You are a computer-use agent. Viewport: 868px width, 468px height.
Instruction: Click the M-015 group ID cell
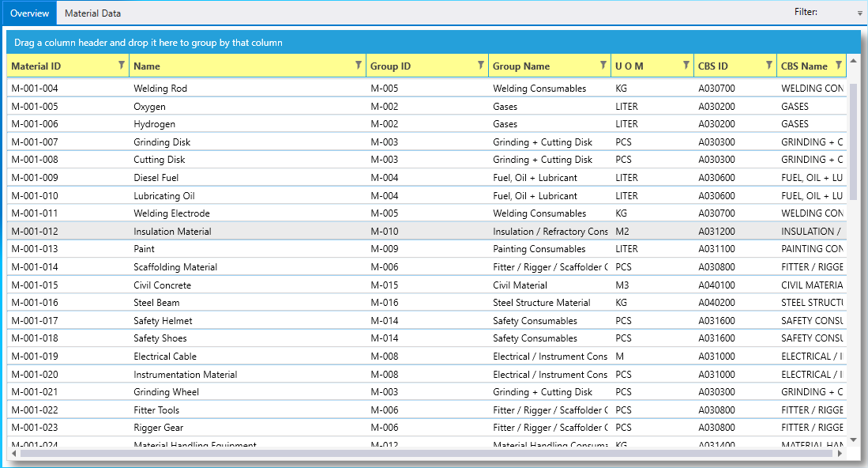[427, 285]
